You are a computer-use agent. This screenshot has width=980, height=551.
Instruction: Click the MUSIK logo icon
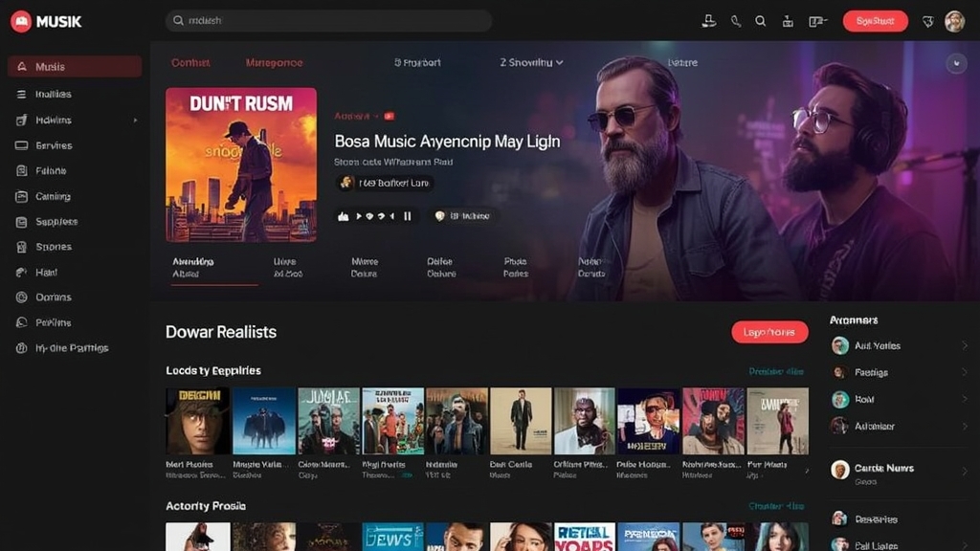click(21, 21)
